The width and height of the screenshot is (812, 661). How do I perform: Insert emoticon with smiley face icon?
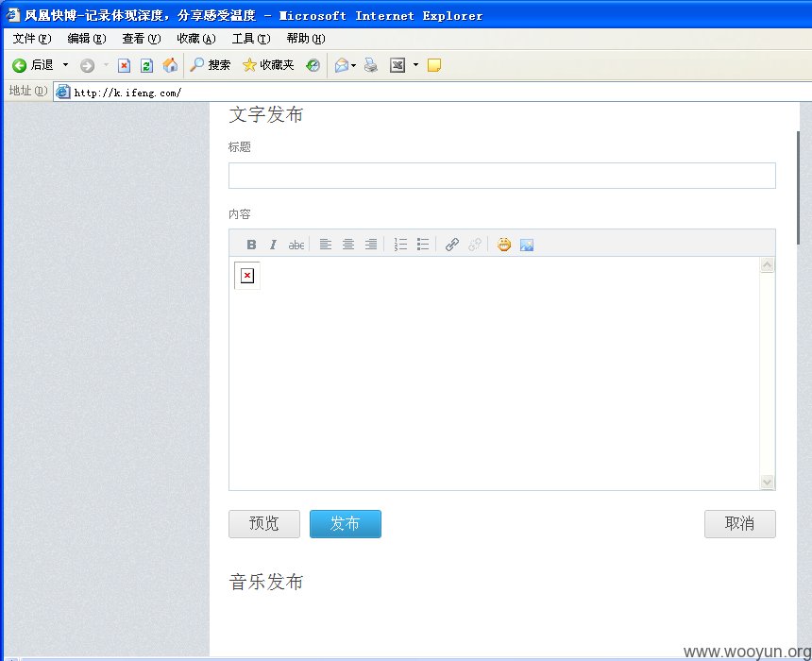[x=504, y=245]
